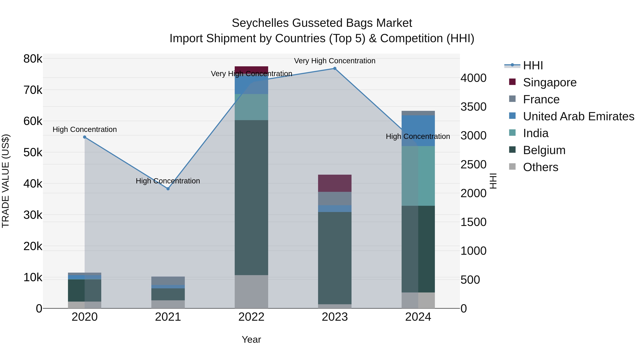644x362 pixels.
Task: Click the 2022 x-axis label
Action: 251,317
